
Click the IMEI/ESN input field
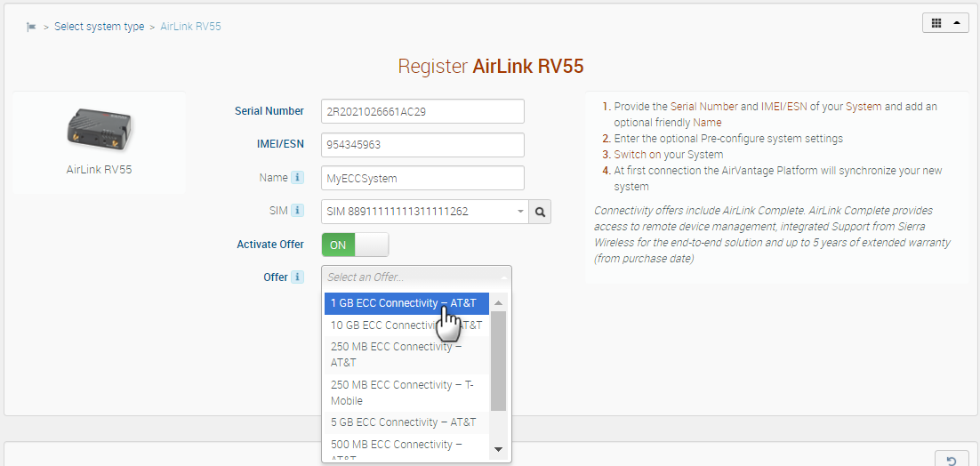pyautogui.click(x=422, y=145)
